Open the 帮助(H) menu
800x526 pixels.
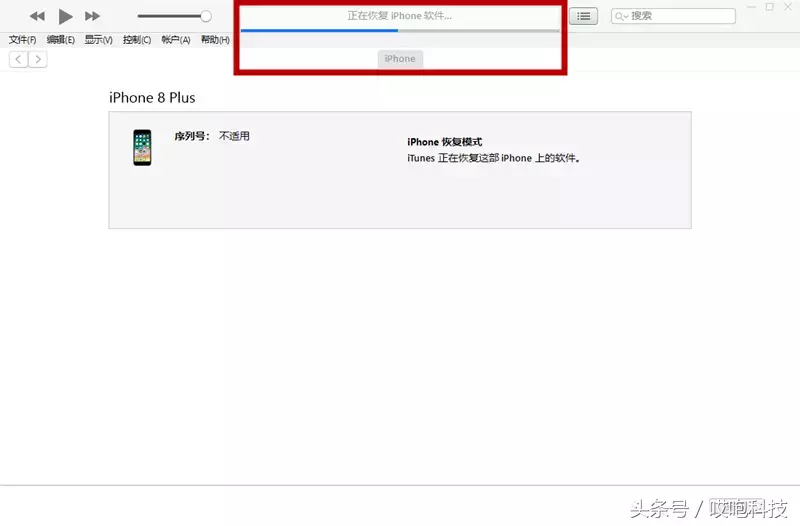pyautogui.click(x=215, y=40)
